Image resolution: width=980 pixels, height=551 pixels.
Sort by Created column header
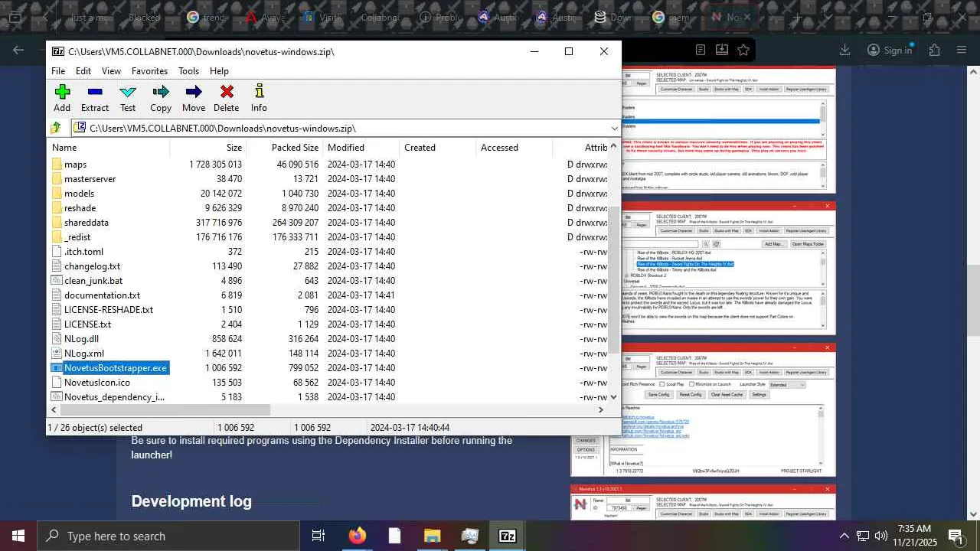(x=437, y=148)
